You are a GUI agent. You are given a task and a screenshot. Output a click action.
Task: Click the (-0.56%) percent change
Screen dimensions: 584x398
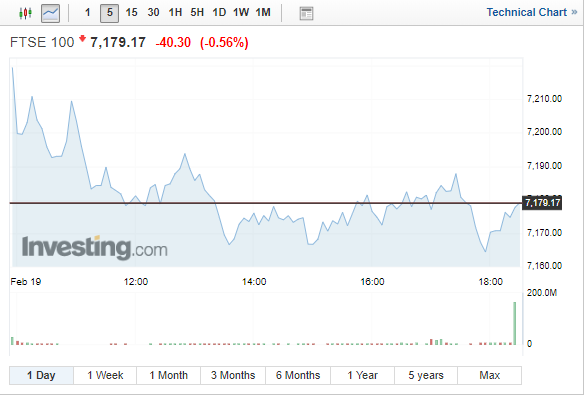pyautogui.click(x=224, y=42)
